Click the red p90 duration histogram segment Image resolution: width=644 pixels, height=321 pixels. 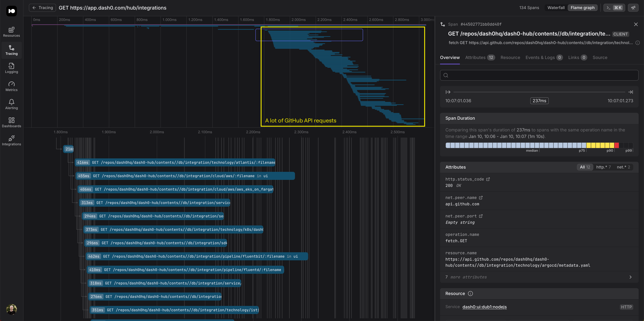point(616,145)
